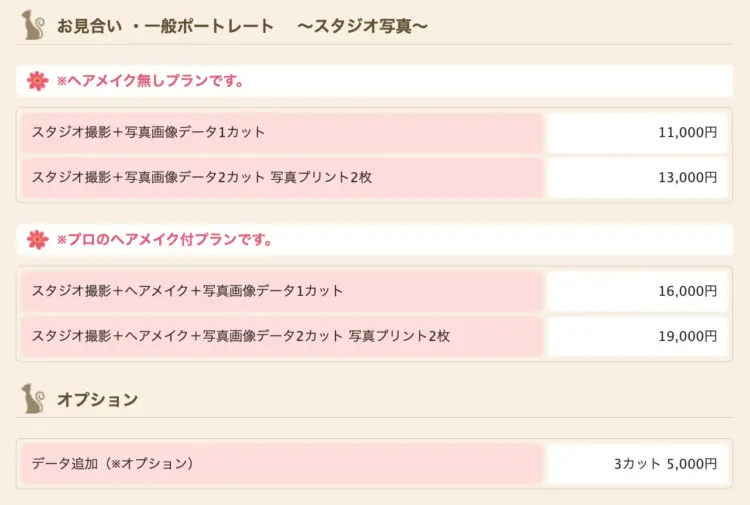Image resolution: width=750 pixels, height=505 pixels.
Task: Click the 〜スタジオ写真〜 subtitle text
Action: pyautogui.click(x=362, y=26)
